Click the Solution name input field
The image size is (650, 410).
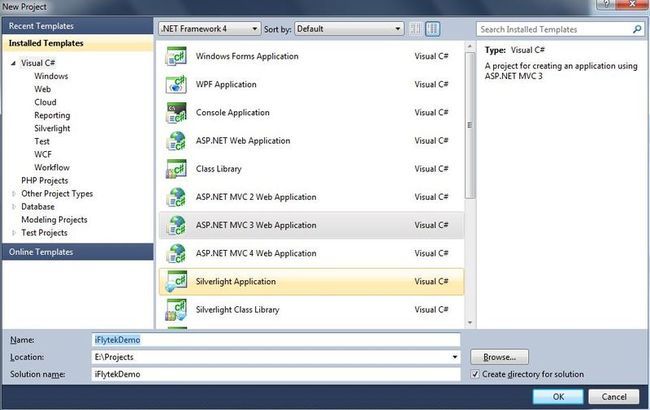pyautogui.click(x=276, y=374)
